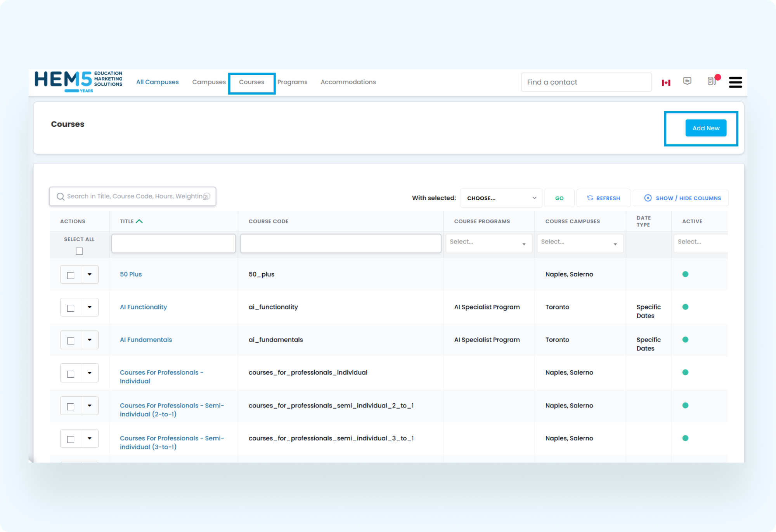
Task: Go to the Programs nav tab
Action: tap(292, 82)
